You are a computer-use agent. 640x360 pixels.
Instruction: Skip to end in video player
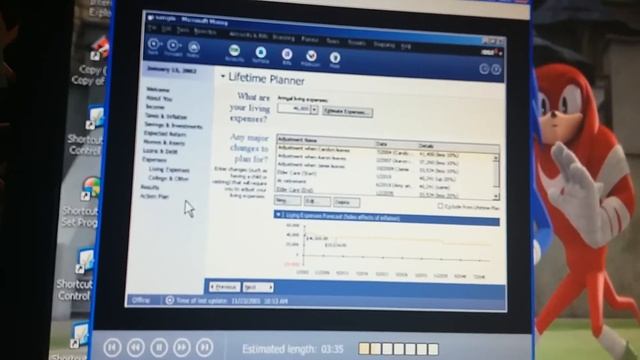pyautogui.click(x=205, y=347)
